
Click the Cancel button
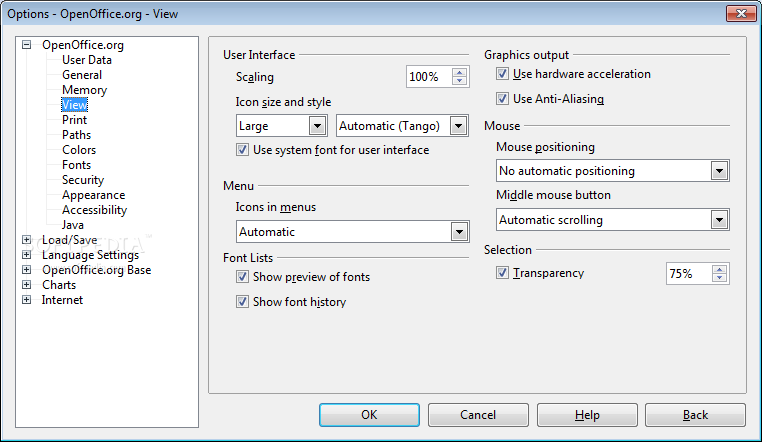(x=478, y=415)
